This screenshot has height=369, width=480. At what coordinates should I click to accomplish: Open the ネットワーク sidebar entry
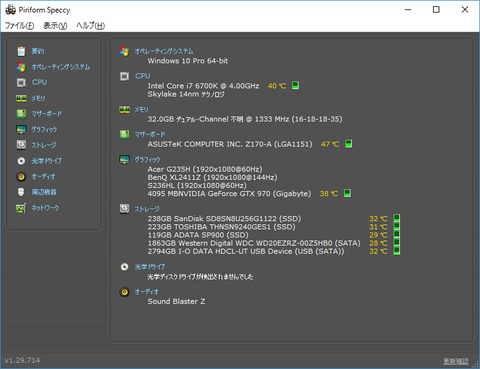pos(45,208)
